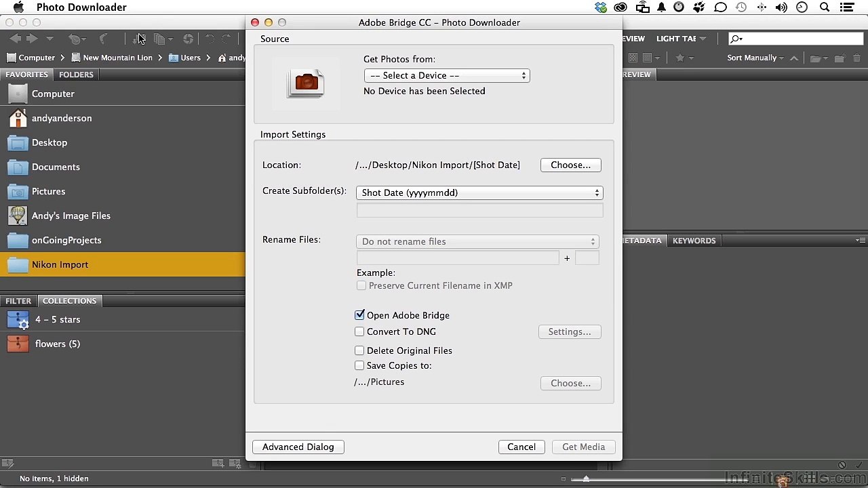Open the Select a Device dropdown
This screenshot has width=868, height=488.
tap(447, 75)
